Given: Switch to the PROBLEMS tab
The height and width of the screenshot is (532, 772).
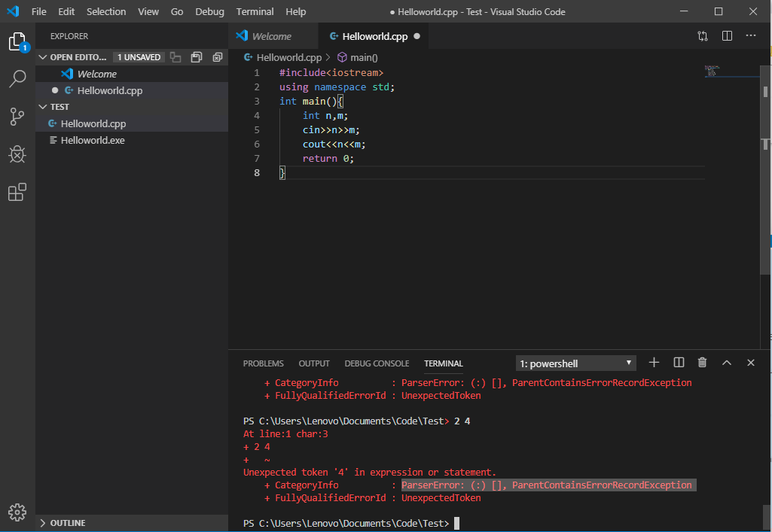Looking at the screenshot, I should (x=263, y=363).
